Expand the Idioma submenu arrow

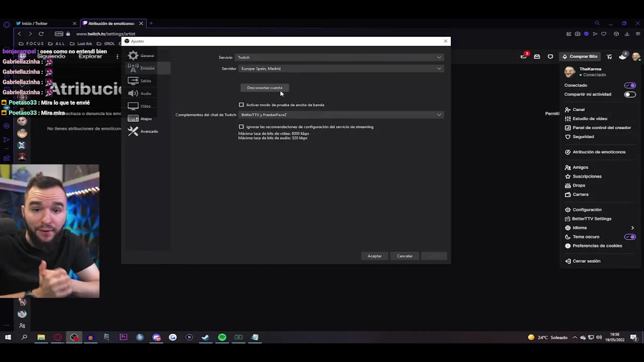[632, 228]
